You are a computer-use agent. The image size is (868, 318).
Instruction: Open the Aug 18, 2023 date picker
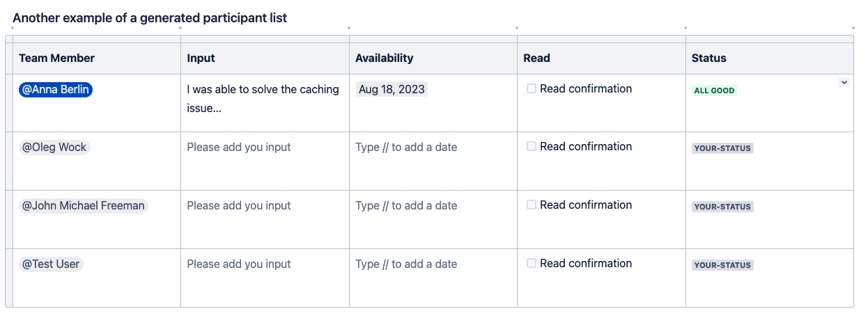pyautogui.click(x=392, y=89)
